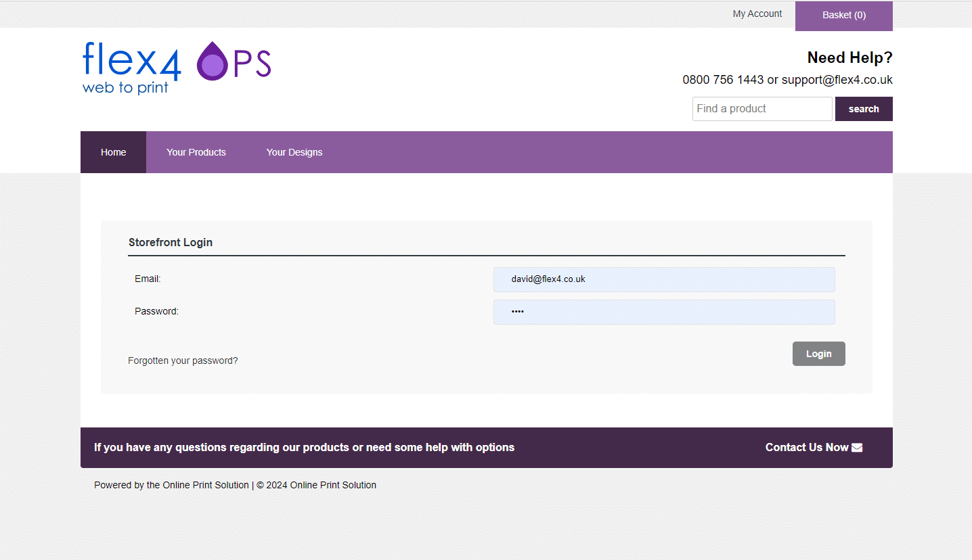The height and width of the screenshot is (560, 972).
Task: Open the Basket (0) button
Action: point(844,16)
